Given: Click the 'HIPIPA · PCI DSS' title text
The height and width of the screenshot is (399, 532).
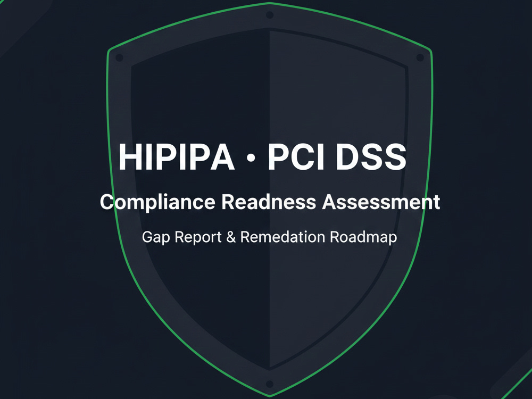Looking at the screenshot, I should [x=262, y=157].
